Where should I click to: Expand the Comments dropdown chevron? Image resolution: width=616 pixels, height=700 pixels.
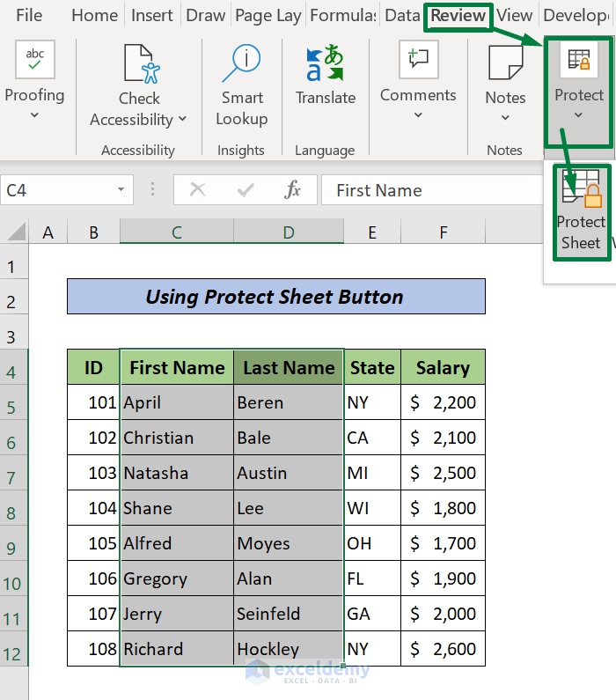[418, 115]
